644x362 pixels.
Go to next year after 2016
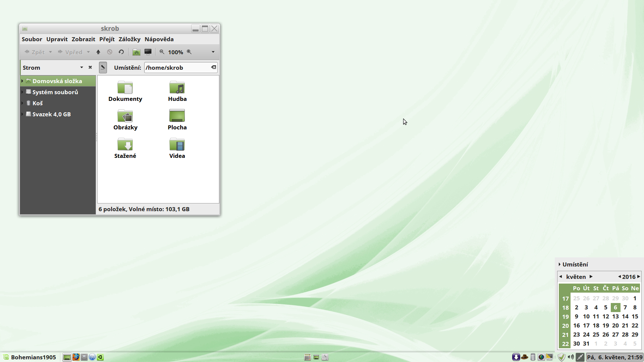coord(639,277)
